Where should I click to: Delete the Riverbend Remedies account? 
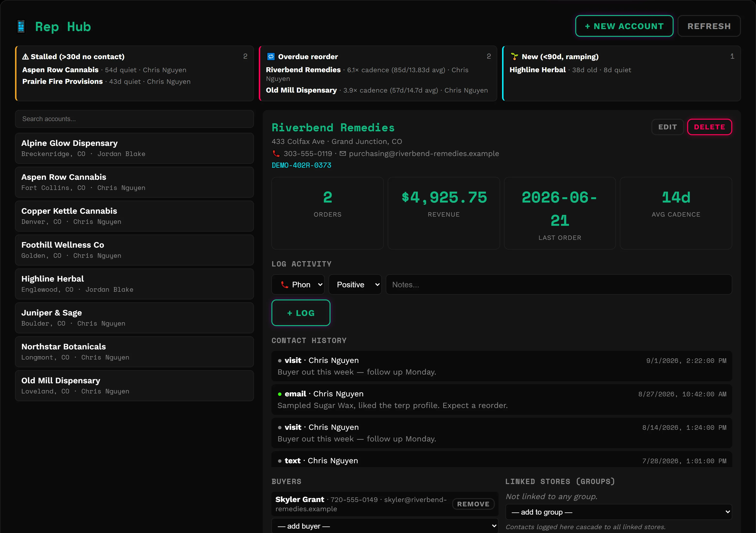click(709, 127)
